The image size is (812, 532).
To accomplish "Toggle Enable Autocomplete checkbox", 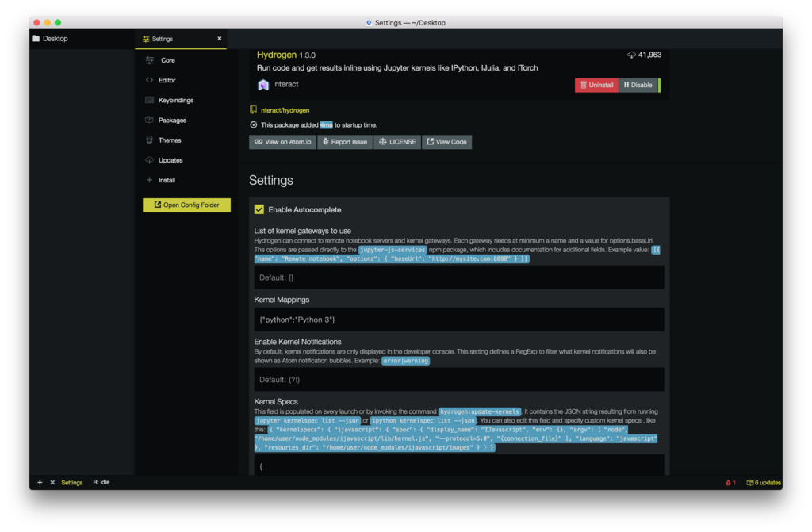I will click(x=259, y=210).
